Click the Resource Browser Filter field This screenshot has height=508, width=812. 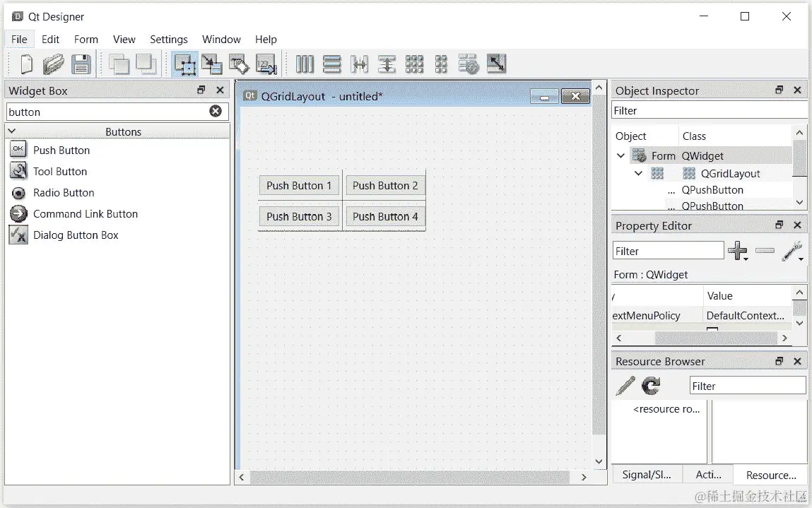(x=748, y=386)
